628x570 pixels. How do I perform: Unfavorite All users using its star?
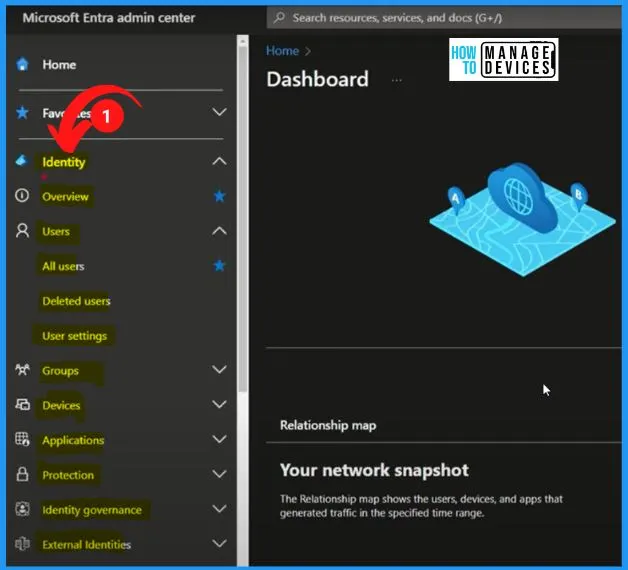click(219, 266)
